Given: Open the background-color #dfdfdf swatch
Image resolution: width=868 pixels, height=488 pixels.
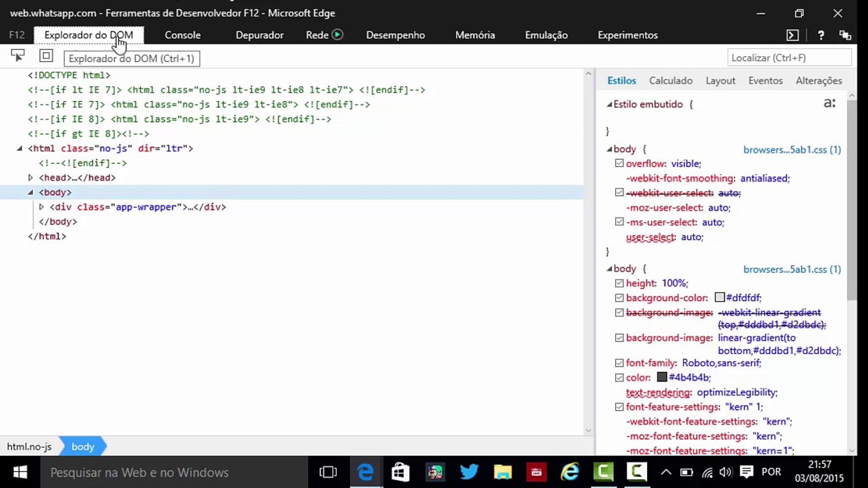Looking at the screenshot, I should 720,297.
